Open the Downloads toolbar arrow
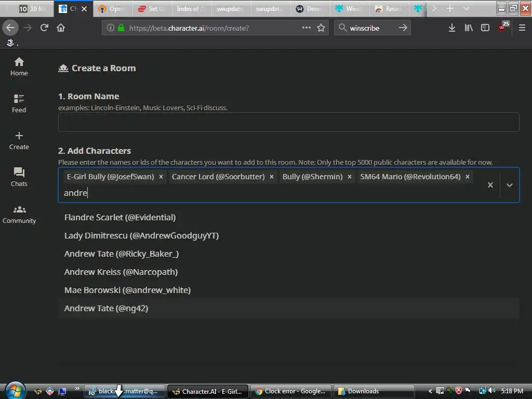This screenshot has width=532, height=399. coord(452,28)
